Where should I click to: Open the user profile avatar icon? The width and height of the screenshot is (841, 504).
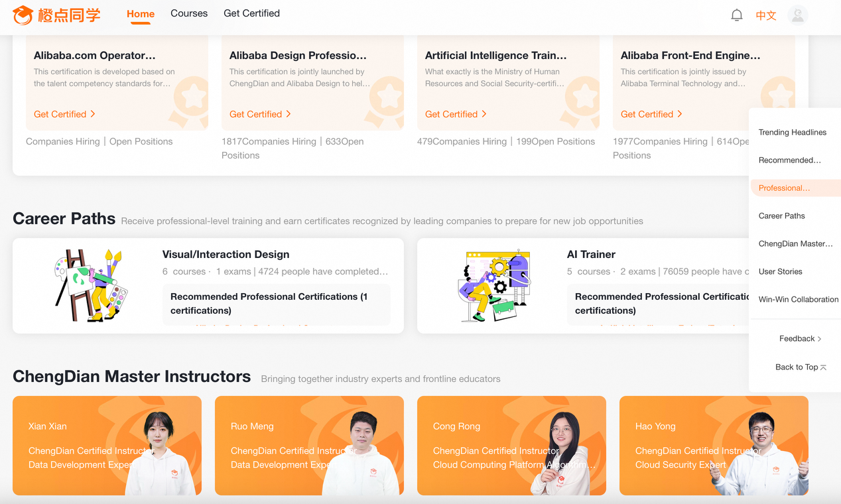(x=797, y=15)
